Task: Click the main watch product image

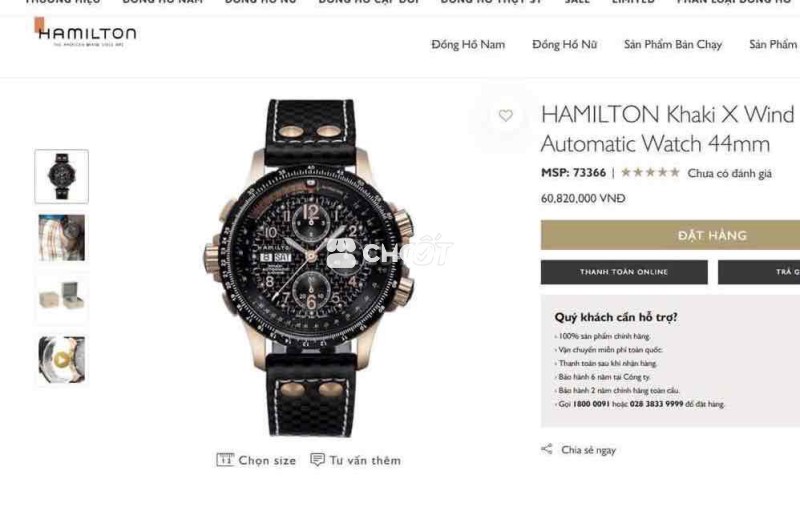Action: (311, 268)
